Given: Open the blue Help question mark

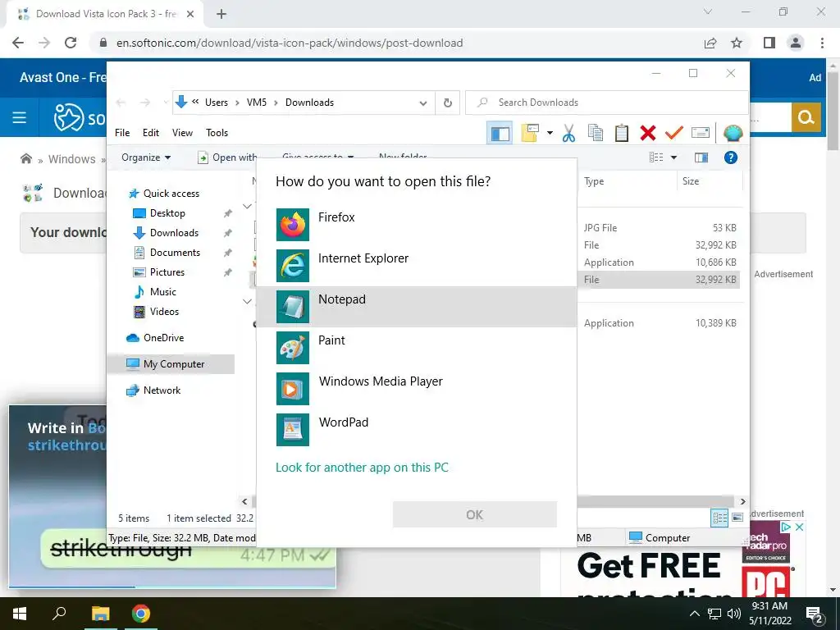Looking at the screenshot, I should click(731, 157).
